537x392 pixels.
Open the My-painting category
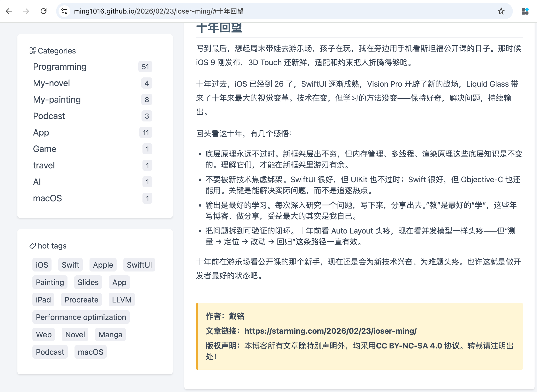(57, 99)
